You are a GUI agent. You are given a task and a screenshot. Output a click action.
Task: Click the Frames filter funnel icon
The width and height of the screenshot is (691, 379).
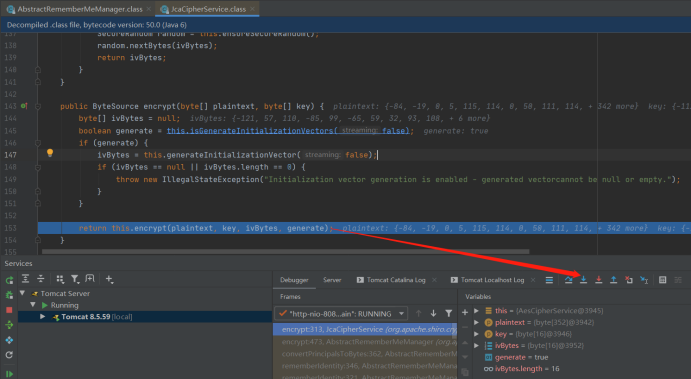pos(448,313)
